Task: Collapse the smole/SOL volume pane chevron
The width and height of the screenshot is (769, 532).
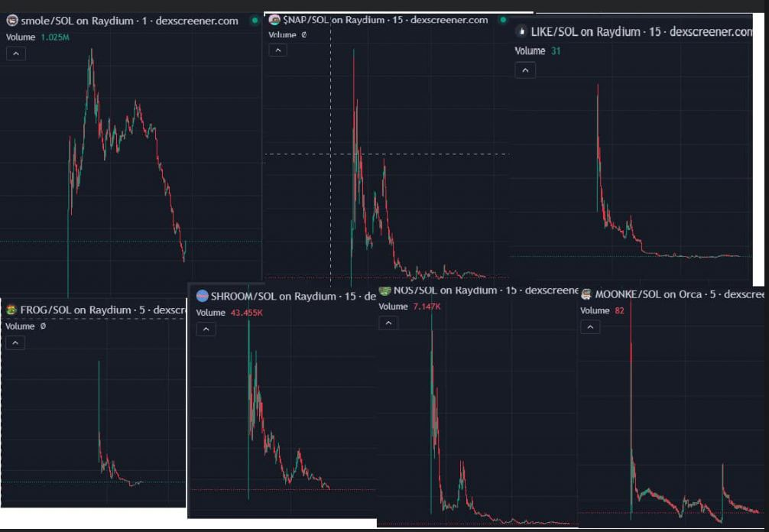Action: tap(16, 54)
